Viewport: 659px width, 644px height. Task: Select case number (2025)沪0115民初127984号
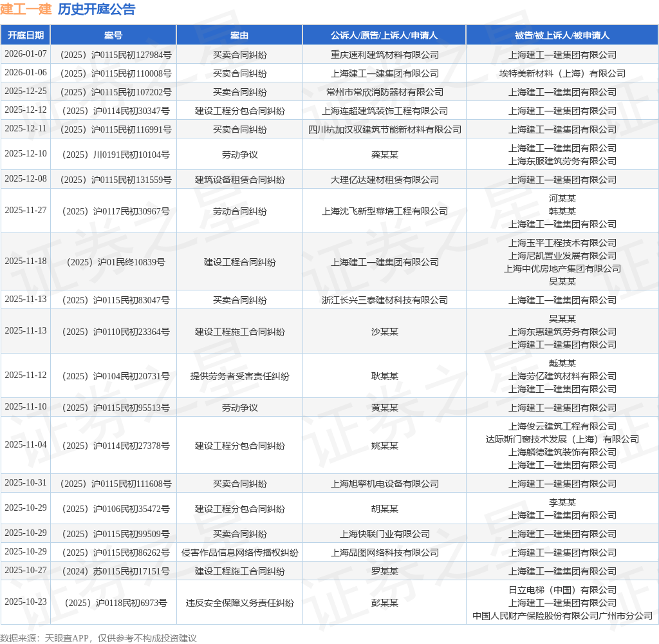pyautogui.click(x=116, y=55)
